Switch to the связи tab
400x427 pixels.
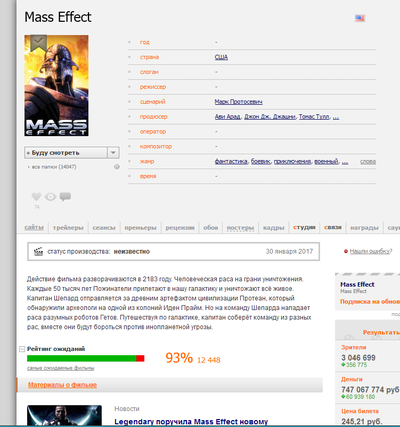[x=333, y=227]
